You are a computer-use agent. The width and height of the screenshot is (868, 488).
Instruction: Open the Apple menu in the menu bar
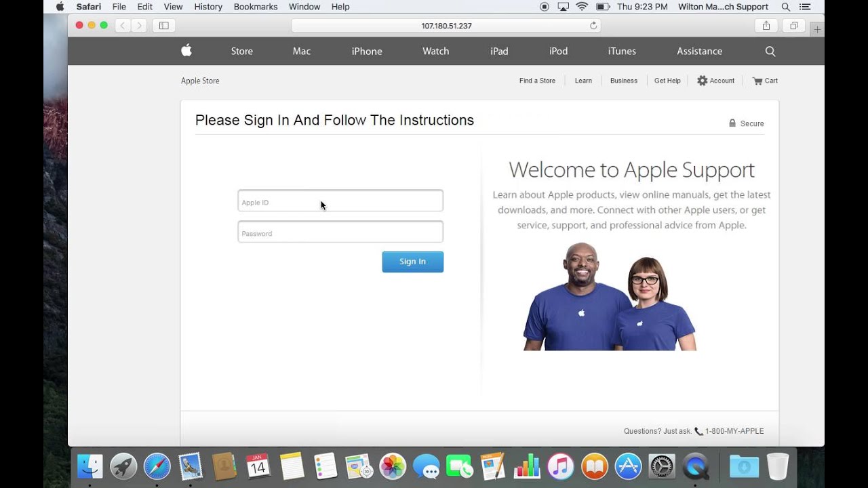click(60, 7)
